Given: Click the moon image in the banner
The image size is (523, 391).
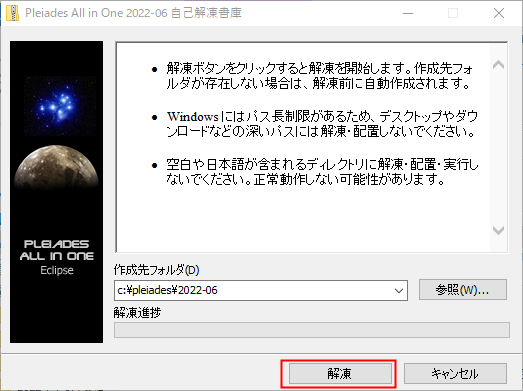Looking at the screenshot, I should coord(56,167).
